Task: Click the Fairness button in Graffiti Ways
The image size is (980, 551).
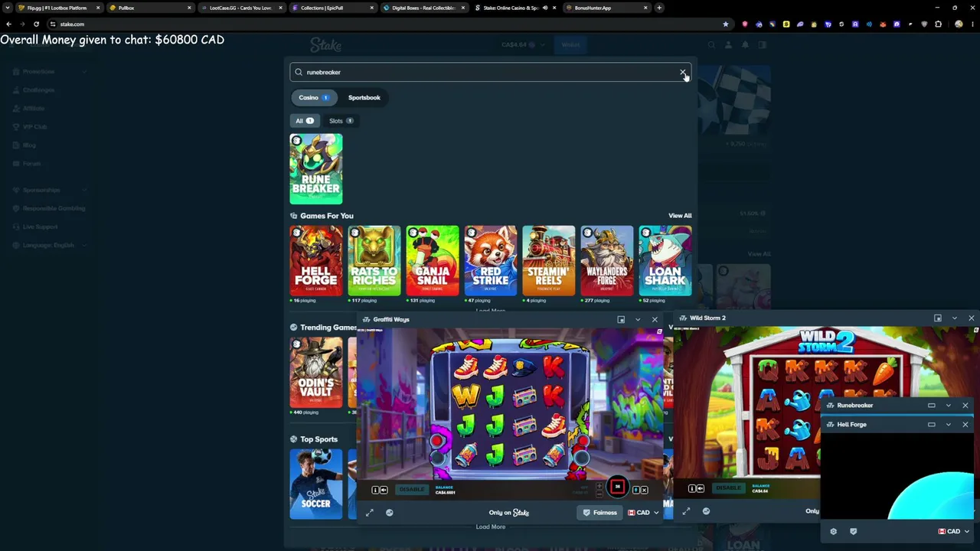Action: click(x=600, y=513)
